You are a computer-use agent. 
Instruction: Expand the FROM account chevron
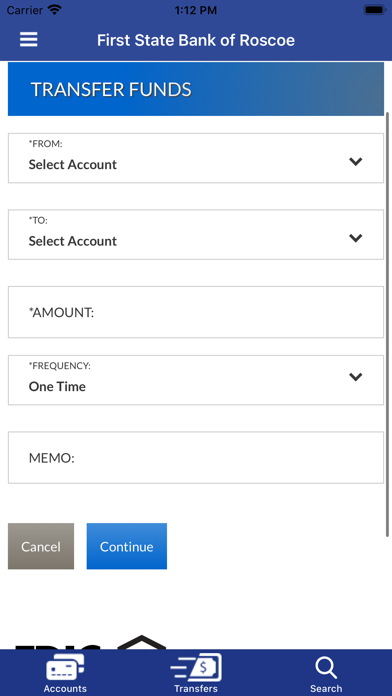tap(356, 162)
